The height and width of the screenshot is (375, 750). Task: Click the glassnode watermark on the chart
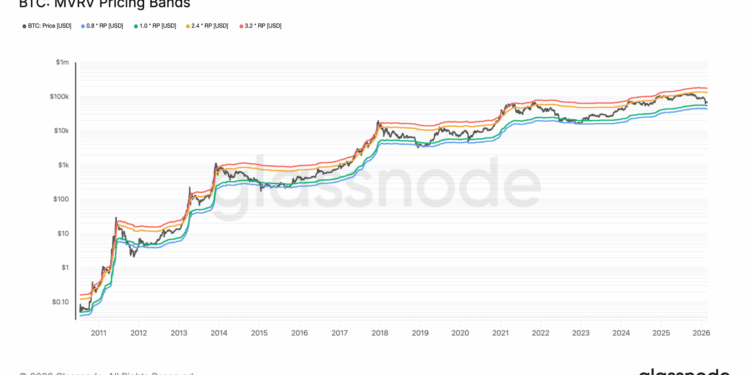[x=376, y=188]
